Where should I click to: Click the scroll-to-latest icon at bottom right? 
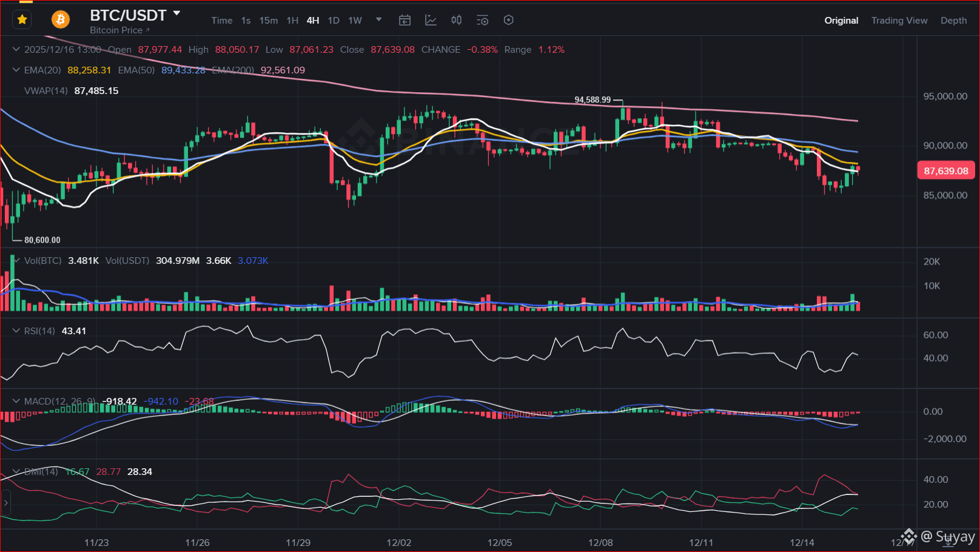click(x=949, y=541)
